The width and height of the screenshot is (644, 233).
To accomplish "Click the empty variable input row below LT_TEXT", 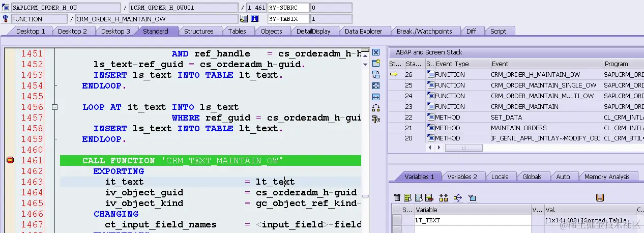I will click(x=473, y=229).
